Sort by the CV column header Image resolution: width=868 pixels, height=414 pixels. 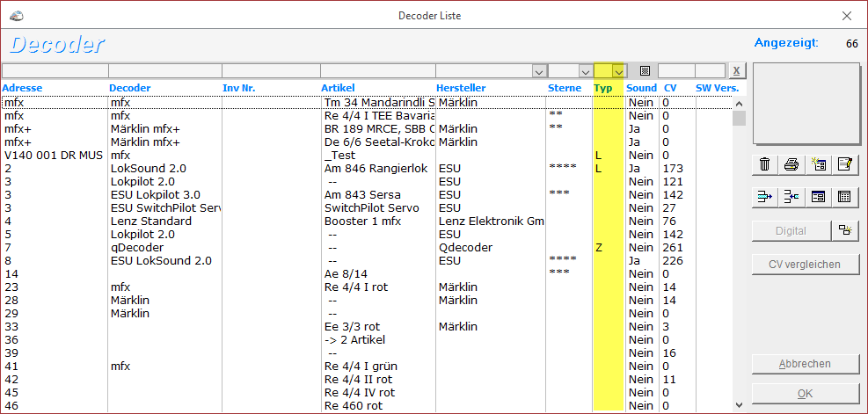click(670, 88)
